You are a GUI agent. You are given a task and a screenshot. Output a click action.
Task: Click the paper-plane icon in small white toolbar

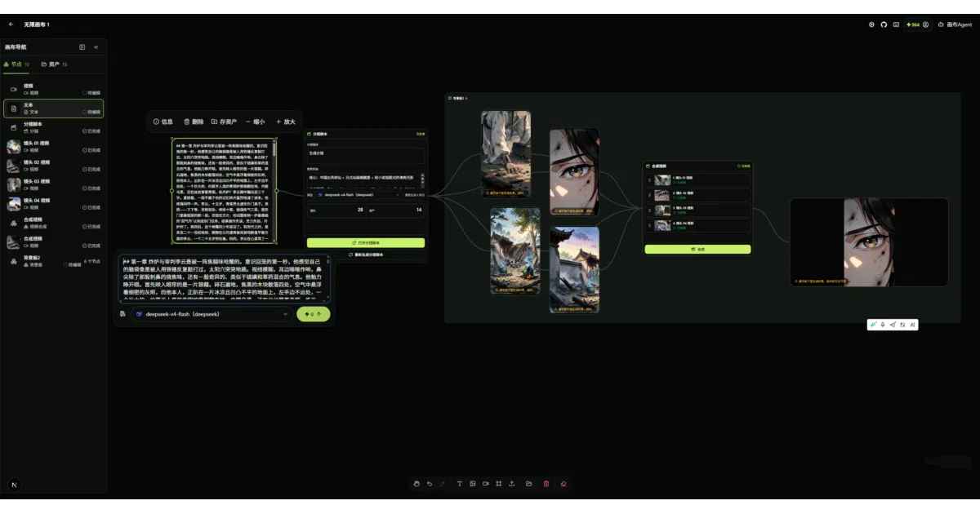pyautogui.click(x=893, y=325)
